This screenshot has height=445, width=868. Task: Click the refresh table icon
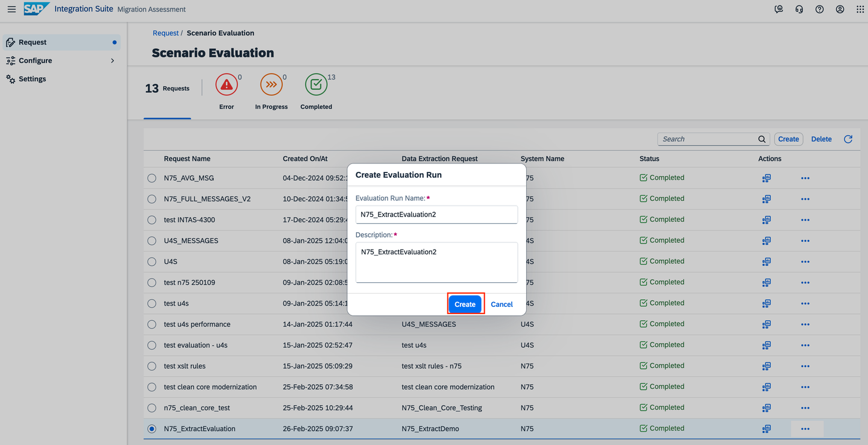[848, 139]
